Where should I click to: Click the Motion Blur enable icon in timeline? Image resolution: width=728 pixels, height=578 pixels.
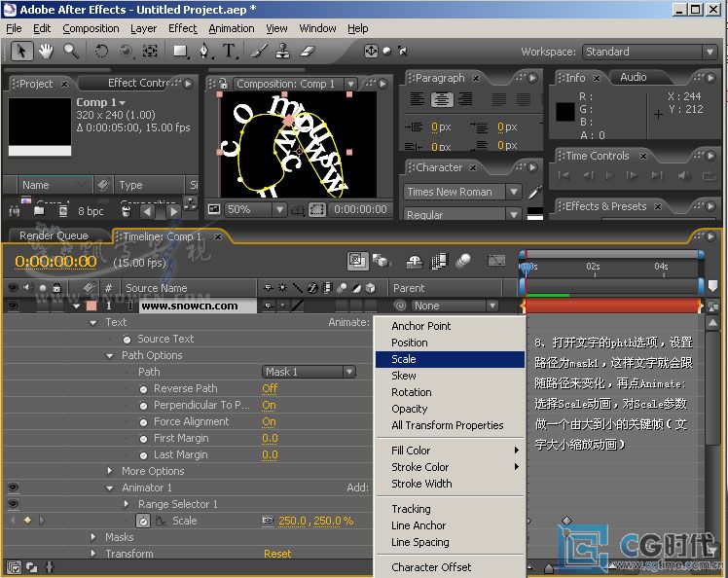(x=463, y=261)
